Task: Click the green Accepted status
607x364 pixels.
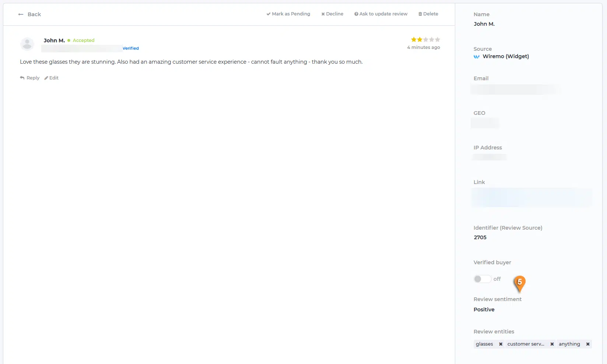Action: (x=83, y=40)
